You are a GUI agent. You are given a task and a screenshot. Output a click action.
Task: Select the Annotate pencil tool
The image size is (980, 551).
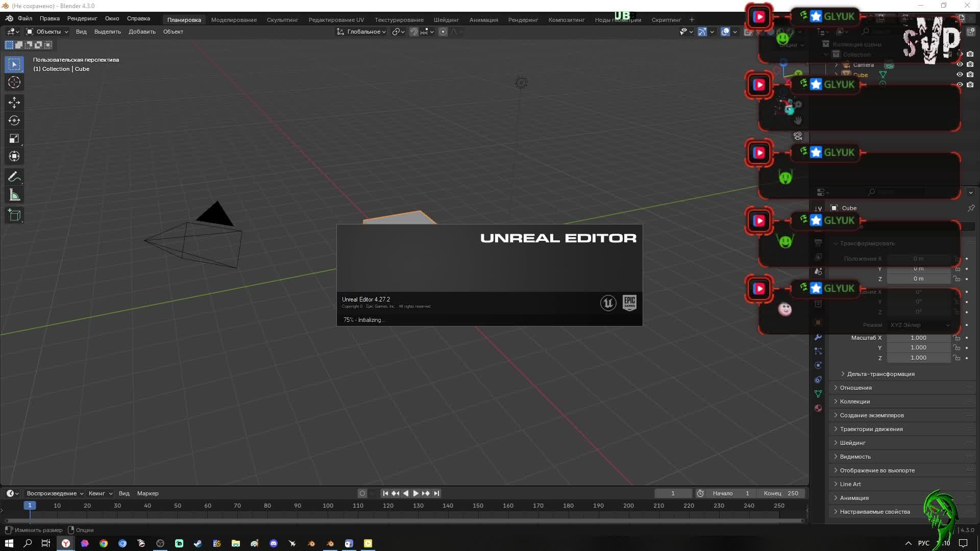click(x=14, y=177)
